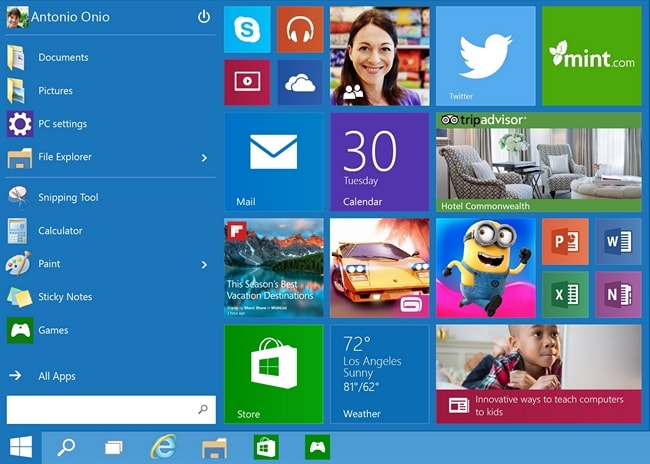Open the Word tile
Image resolution: width=650 pixels, height=464 pixels.
618,242
